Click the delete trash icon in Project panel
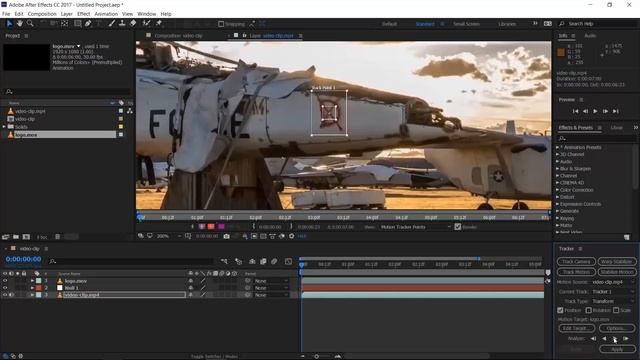The width and height of the screenshot is (640, 360). pyautogui.click(x=58, y=237)
